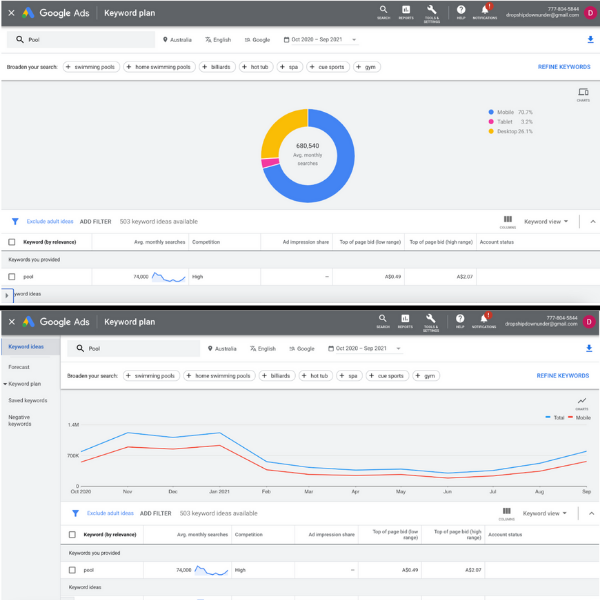Click account avatar D in upper screenshot

pyautogui.click(x=590, y=13)
